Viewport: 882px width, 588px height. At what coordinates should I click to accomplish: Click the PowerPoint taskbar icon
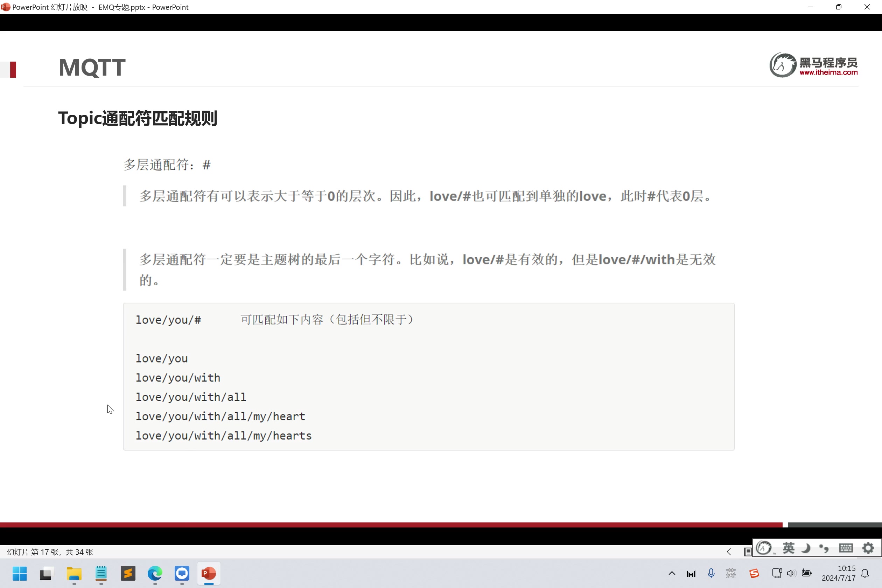click(209, 573)
